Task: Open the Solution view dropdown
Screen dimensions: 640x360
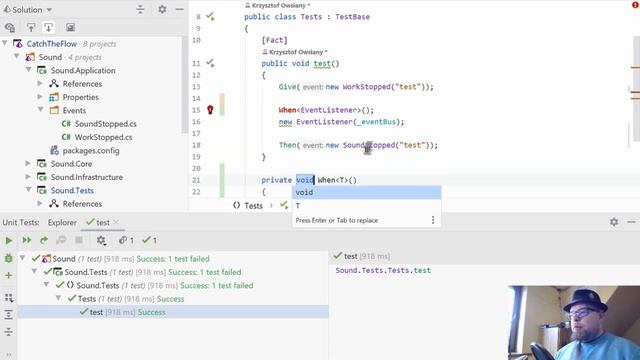Action: (x=28, y=9)
